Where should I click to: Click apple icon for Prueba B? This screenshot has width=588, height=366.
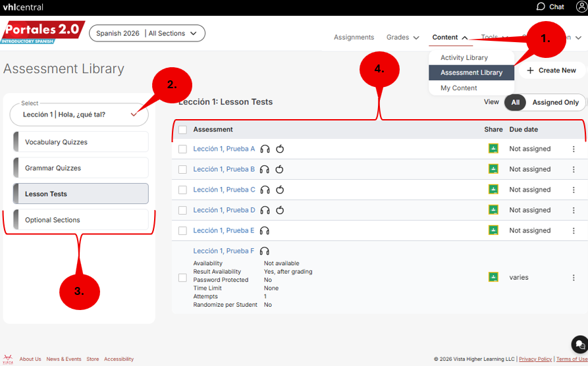pos(279,169)
